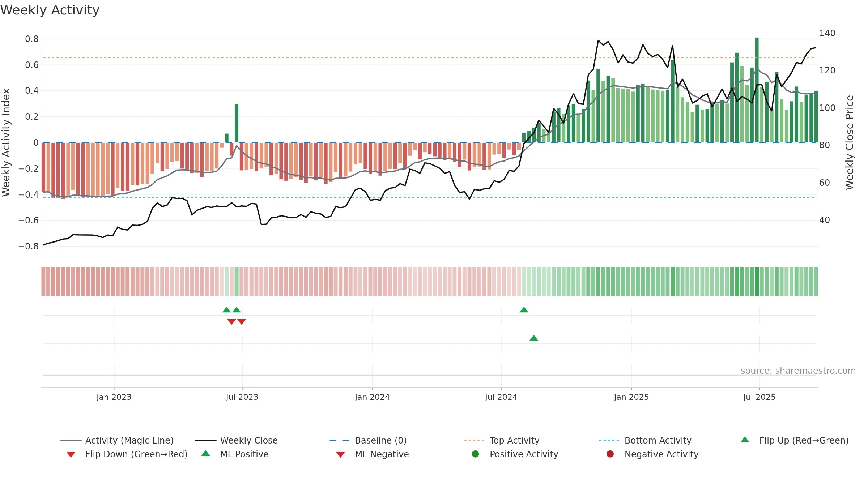The image size is (868, 488).
Task: Toggle the ML Negative legend entry
Action: coord(373,454)
